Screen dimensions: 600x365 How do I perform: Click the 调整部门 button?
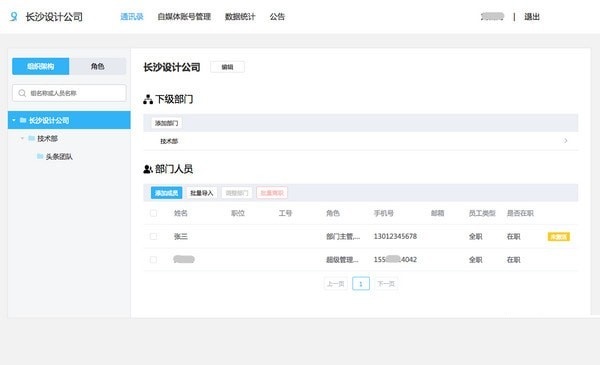click(x=237, y=193)
